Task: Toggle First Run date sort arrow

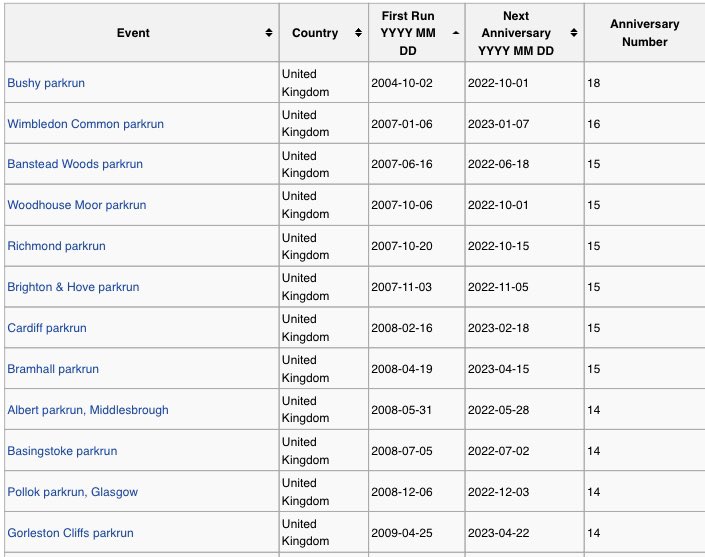Action: (455, 33)
